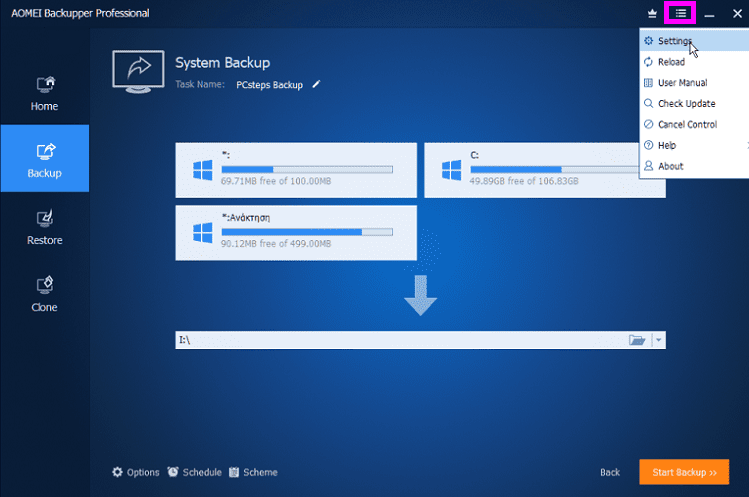Open About from the menu
The height and width of the screenshot is (497, 749).
694,166
